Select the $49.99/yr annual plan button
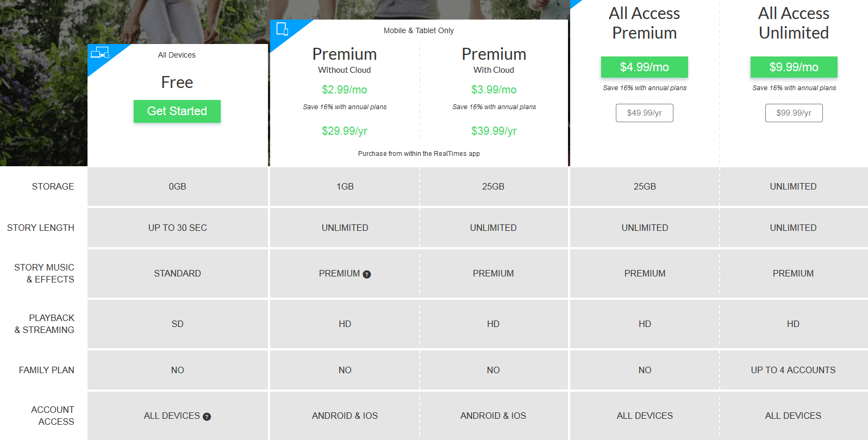 pyautogui.click(x=645, y=113)
